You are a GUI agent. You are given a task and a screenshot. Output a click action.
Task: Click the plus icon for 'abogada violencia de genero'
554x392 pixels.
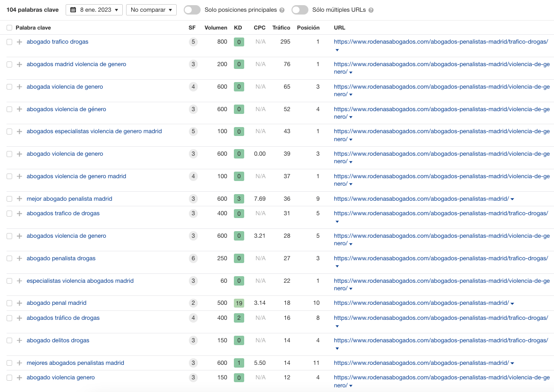pos(19,87)
